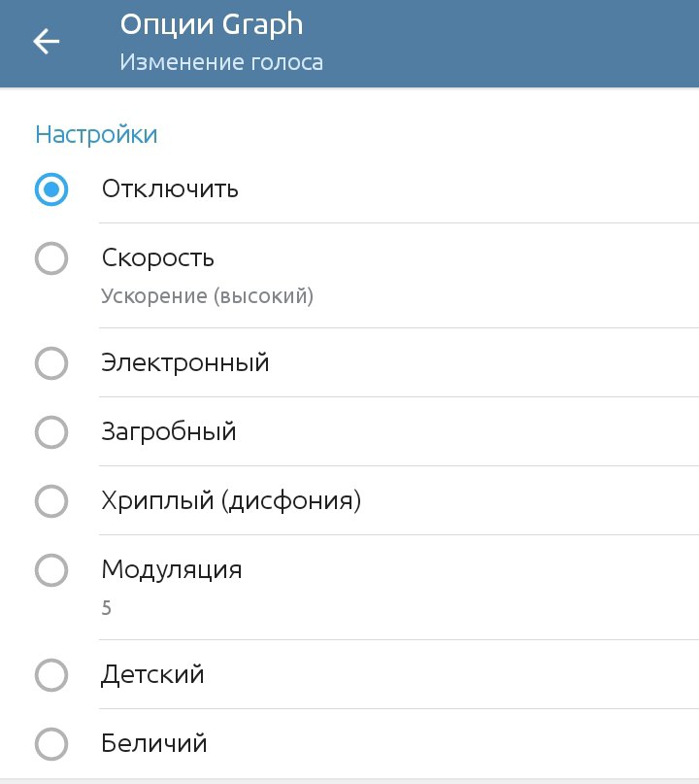Open the modulation value 5
Screen dimensions: 699x784
[107, 609]
